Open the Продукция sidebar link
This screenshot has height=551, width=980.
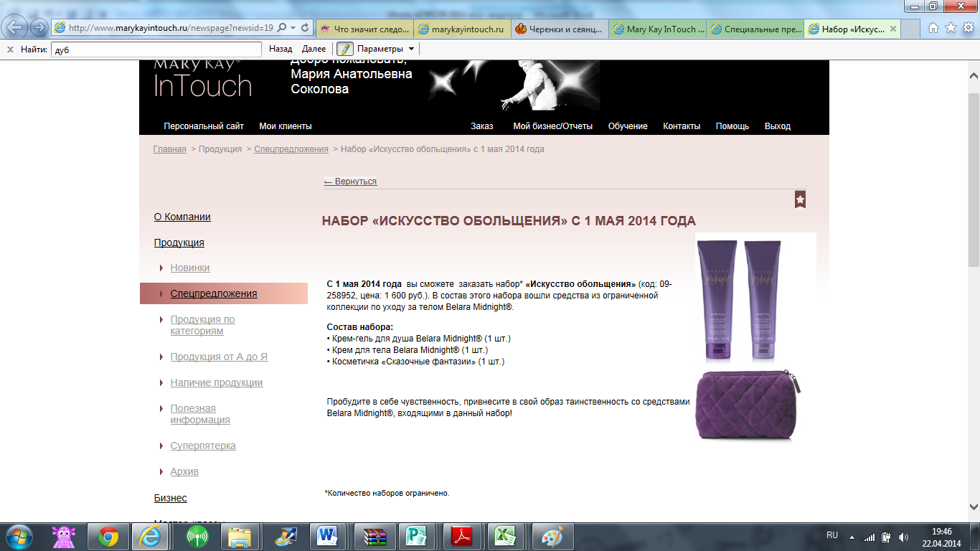tap(179, 242)
